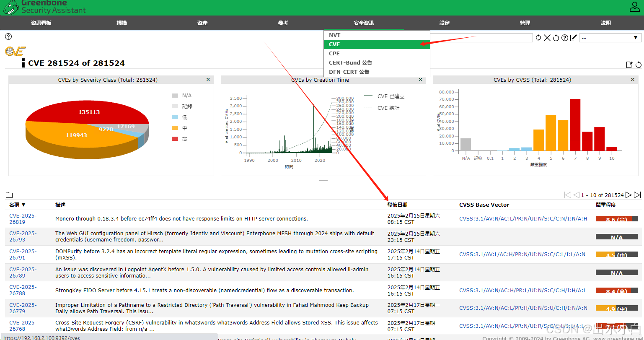The width and height of the screenshot is (644, 340).
Task: Open the 資產 menu
Action: click(202, 23)
